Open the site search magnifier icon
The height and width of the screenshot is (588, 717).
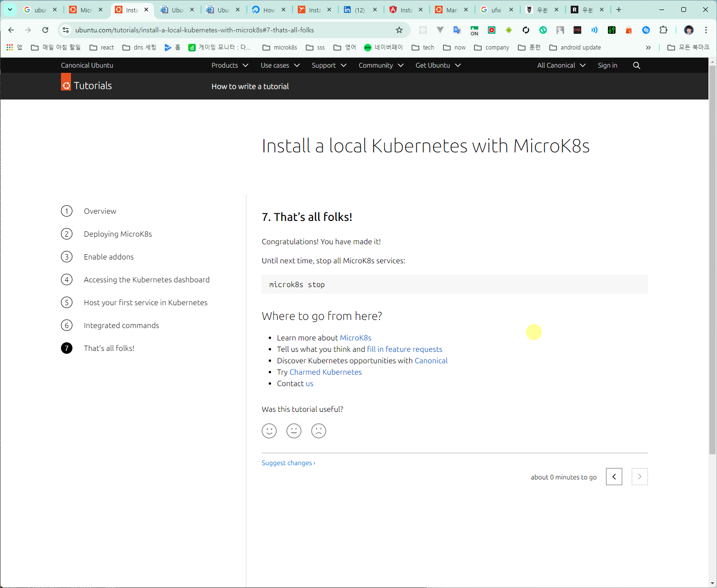636,65
